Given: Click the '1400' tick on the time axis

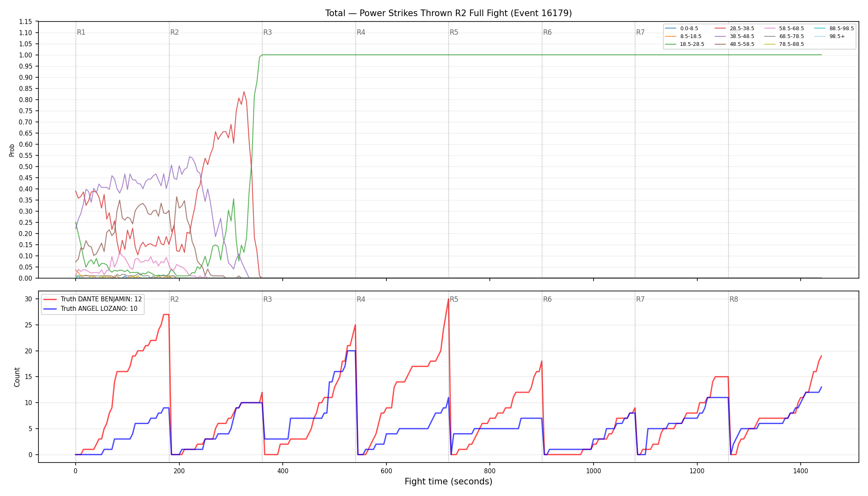Looking at the screenshot, I should pos(801,471).
